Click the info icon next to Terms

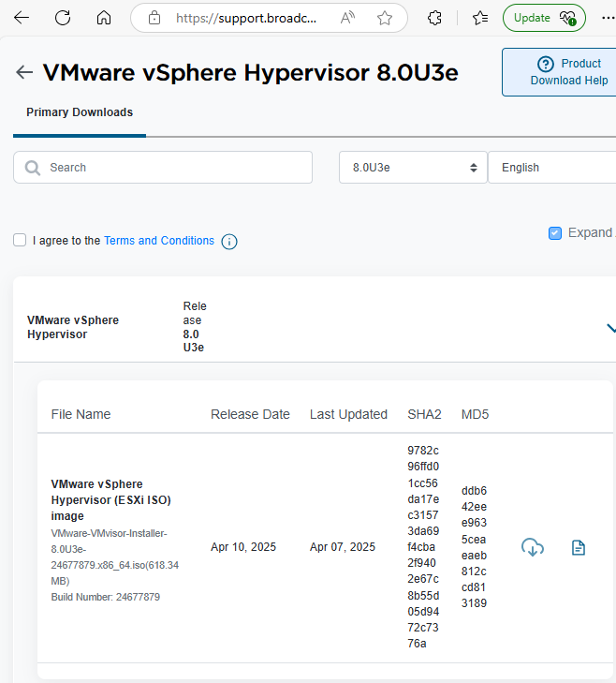(229, 242)
